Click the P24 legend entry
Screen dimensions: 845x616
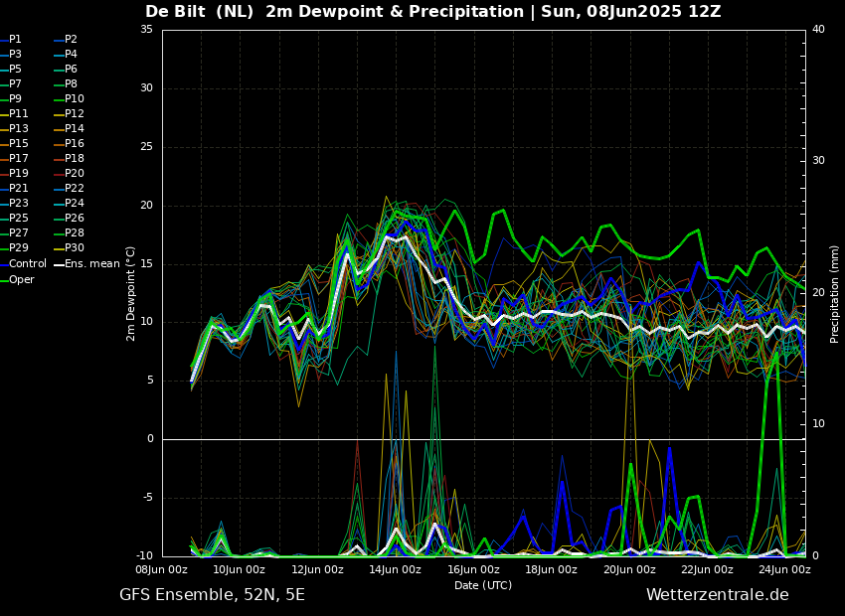69,203
